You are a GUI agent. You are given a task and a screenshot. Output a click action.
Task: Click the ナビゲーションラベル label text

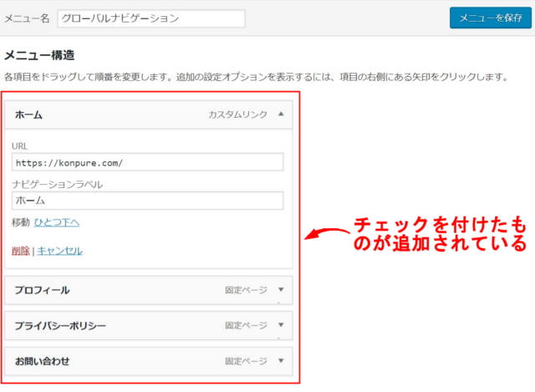point(57,184)
